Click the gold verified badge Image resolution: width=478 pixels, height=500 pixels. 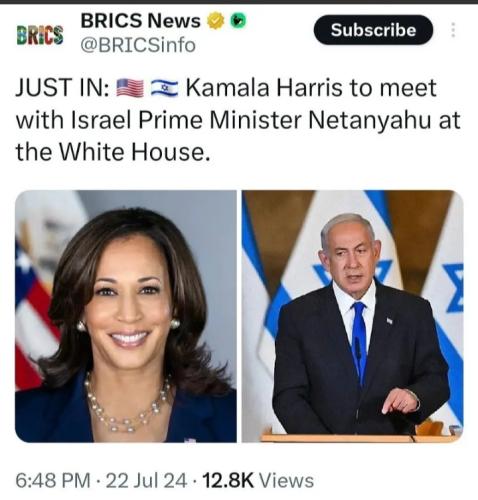(216, 21)
